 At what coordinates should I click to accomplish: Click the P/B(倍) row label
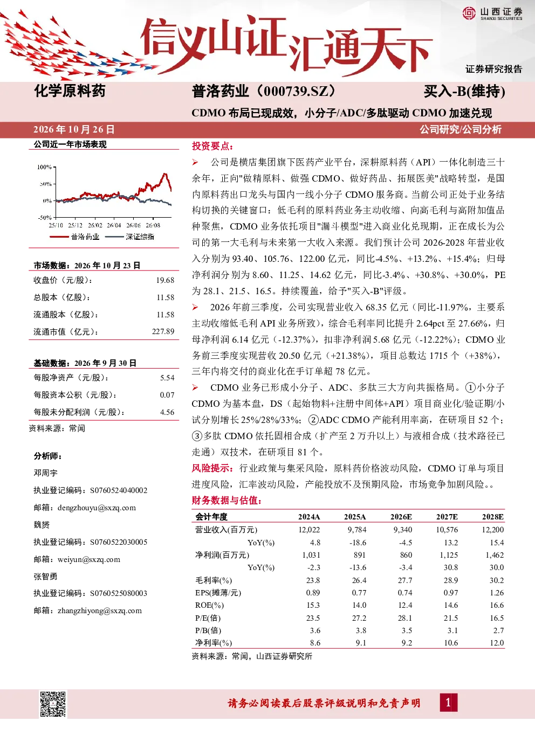[x=208, y=630]
